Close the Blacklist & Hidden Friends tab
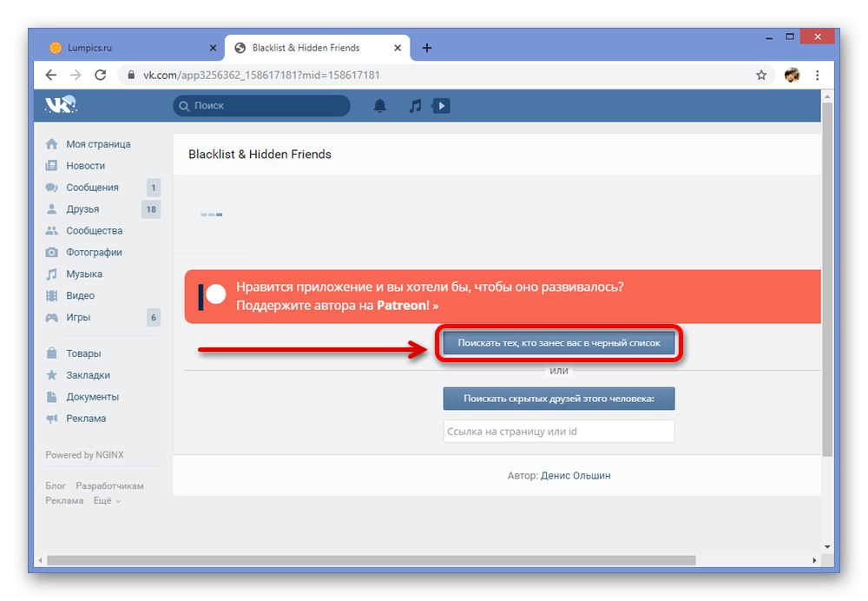868x601 pixels. (x=398, y=48)
